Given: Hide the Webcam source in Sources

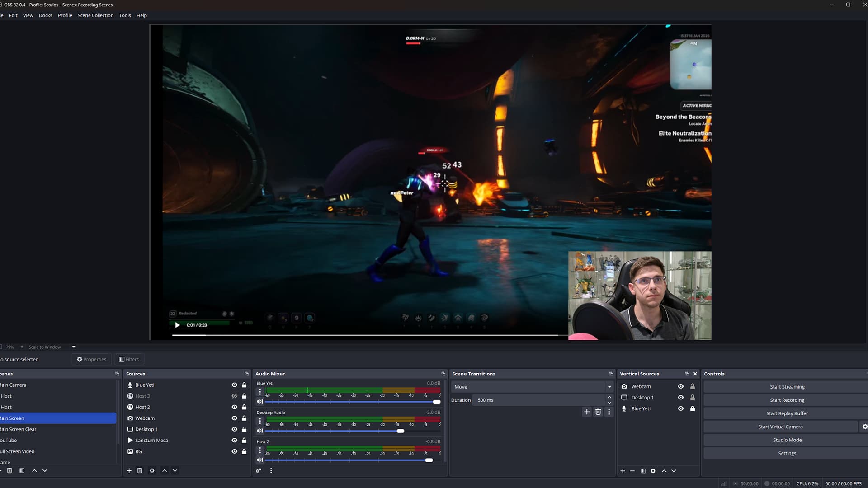Looking at the screenshot, I should [234, 418].
